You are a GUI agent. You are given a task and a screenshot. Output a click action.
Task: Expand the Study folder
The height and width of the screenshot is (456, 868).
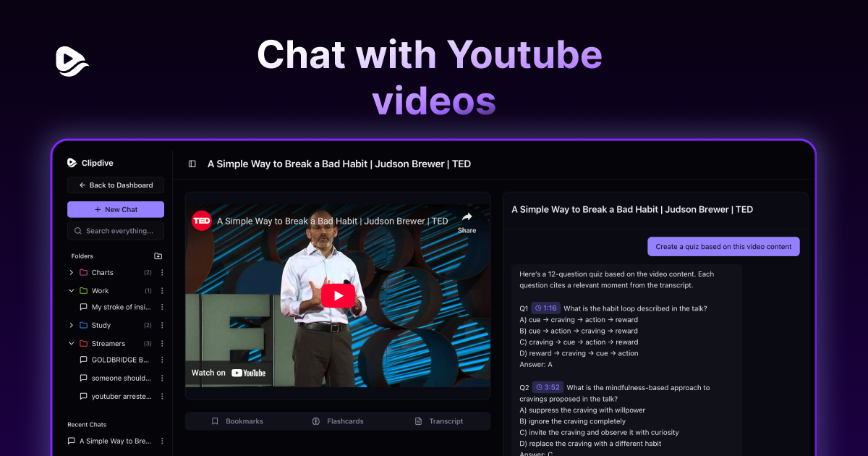[71, 326]
